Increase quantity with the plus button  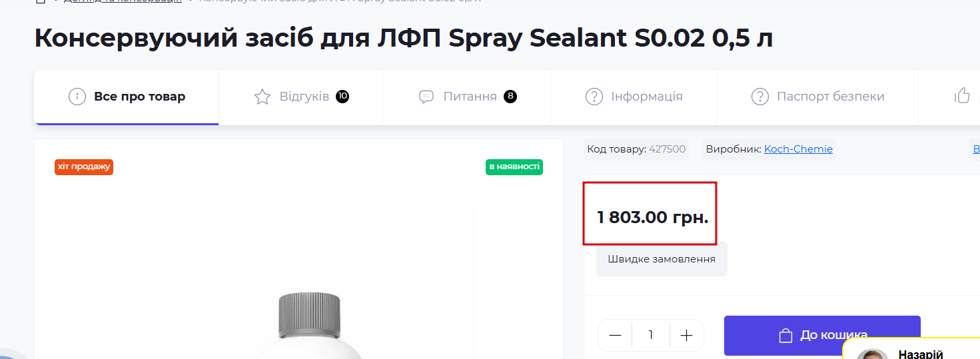(687, 335)
